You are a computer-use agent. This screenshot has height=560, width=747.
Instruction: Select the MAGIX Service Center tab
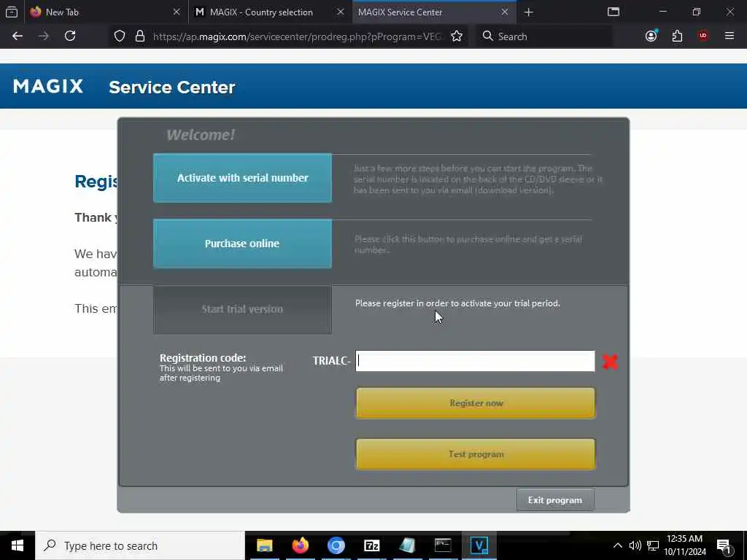click(433, 12)
